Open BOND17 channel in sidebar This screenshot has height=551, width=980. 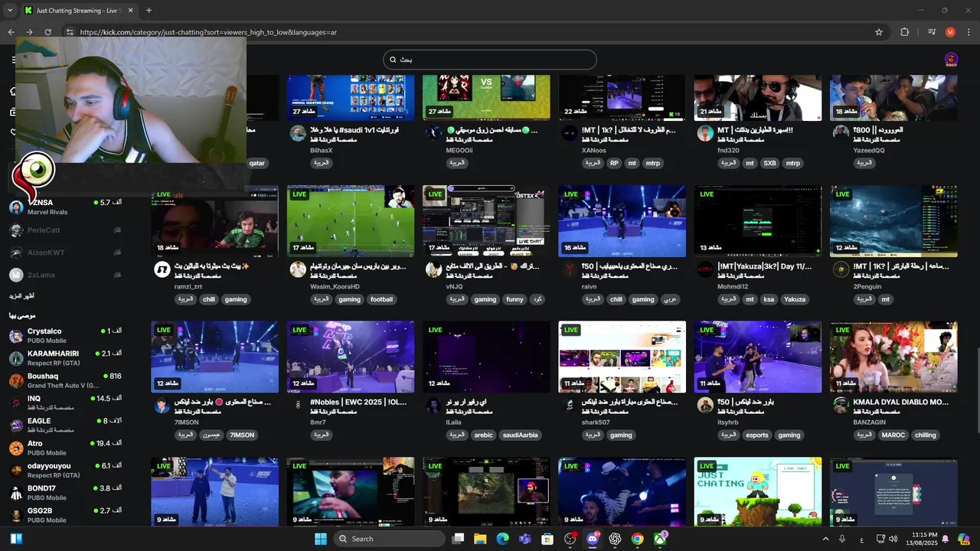point(65,492)
